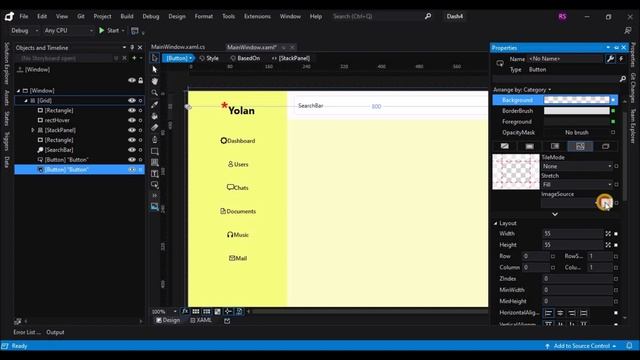Open Debug configuration dropdown
640x360 pixels.
(24, 31)
